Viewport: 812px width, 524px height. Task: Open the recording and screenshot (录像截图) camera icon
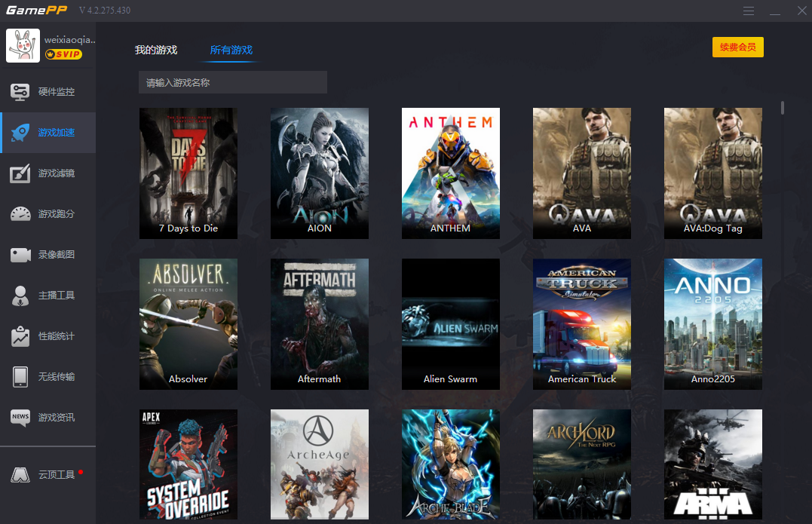coord(20,255)
